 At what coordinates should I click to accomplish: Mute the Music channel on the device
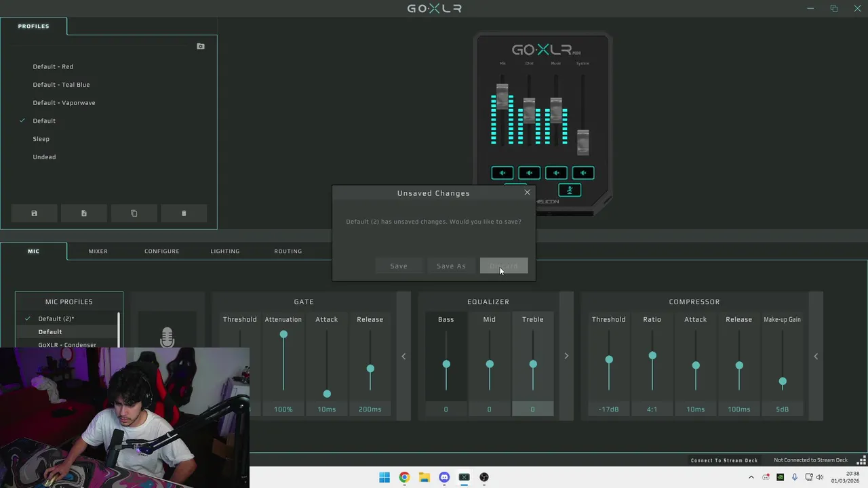[556, 173]
